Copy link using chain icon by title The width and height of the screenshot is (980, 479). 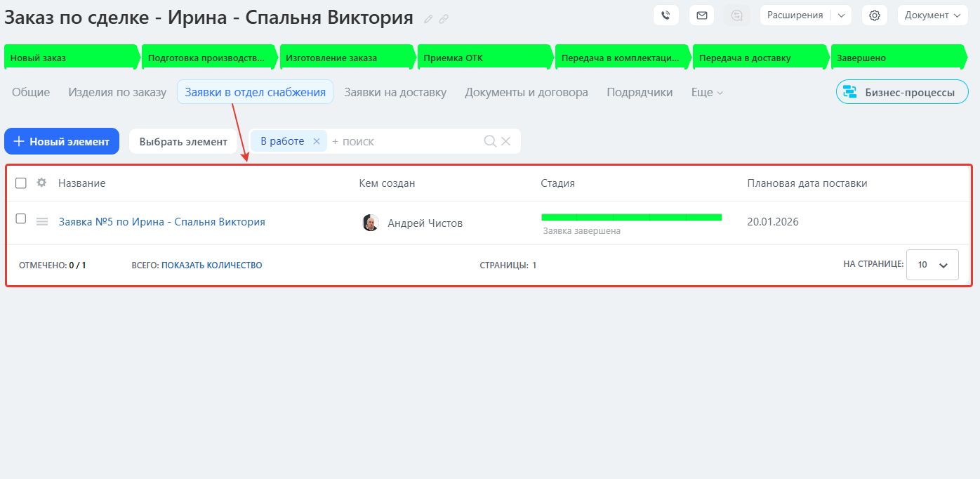(x=444, y=19)
